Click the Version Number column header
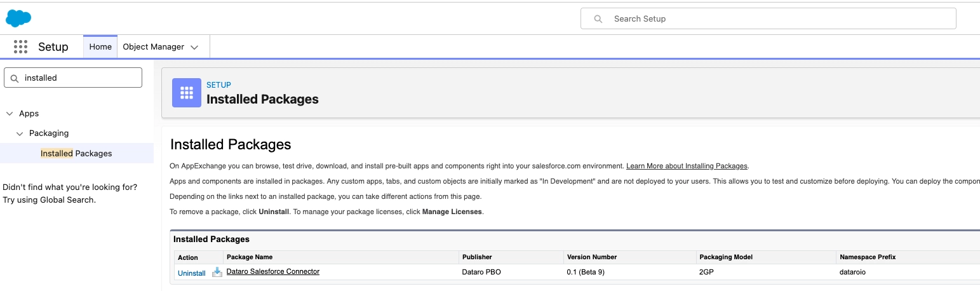 tap(592, 257)
